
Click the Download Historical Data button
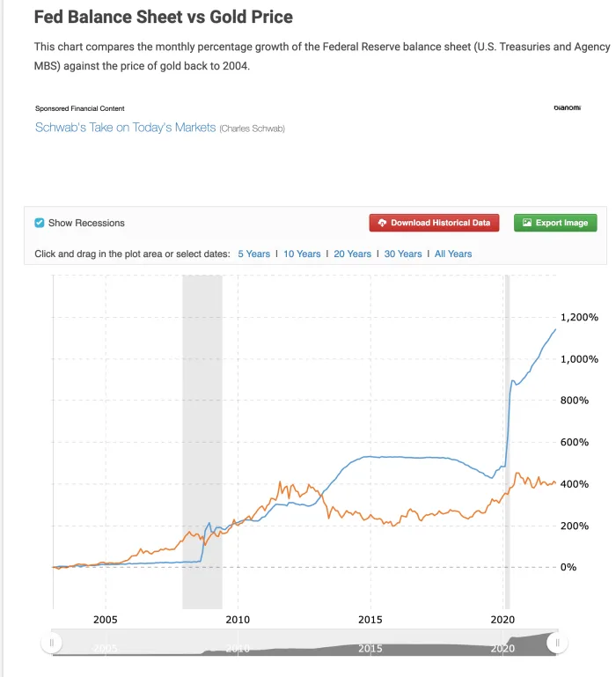[x=434, y=223]
